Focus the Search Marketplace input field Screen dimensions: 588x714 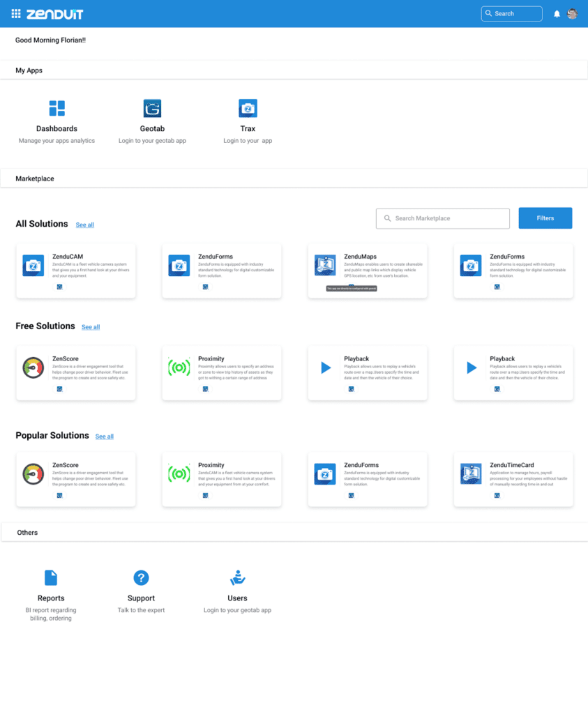click(443, 218)
